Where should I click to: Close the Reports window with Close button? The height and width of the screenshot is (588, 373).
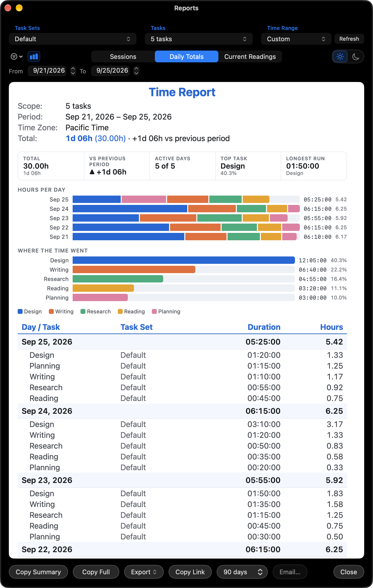click(x=349, y=572)
